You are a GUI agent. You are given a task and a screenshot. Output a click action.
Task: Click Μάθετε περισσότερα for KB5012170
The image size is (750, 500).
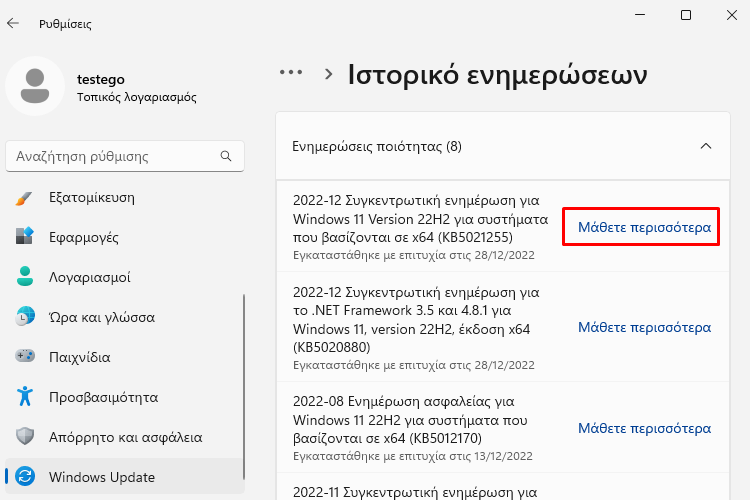click(x=644, y=428)
